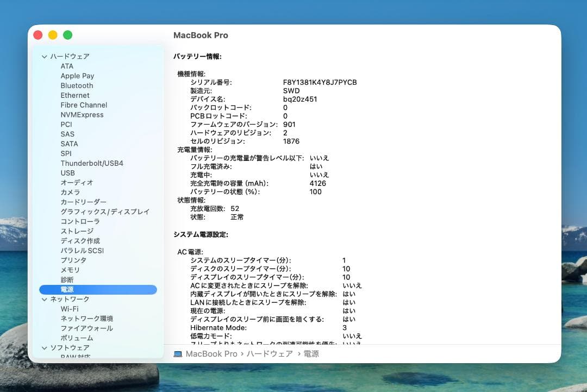The width and height of the screenshot is (587, 392).
Task: Select ATA in the hardware list
Action: pos(66,66)
